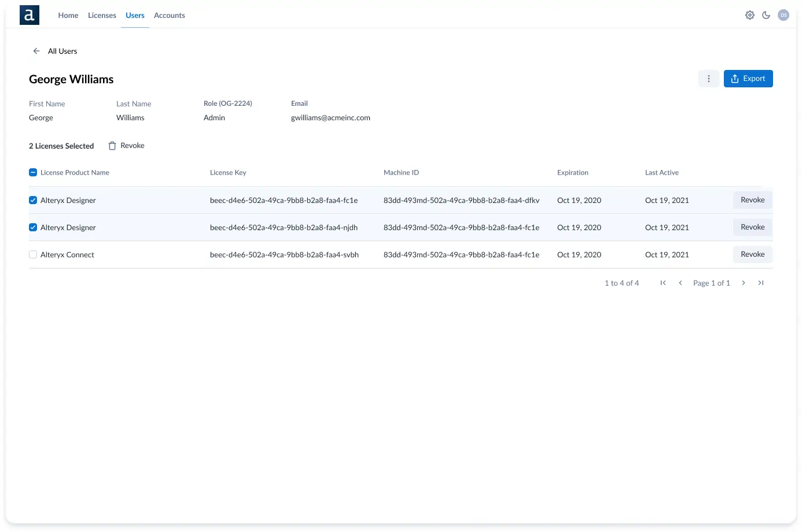The width and height of the screenshot is (802, 532).
Task: Sort by License Product Name column
Action: tap(75, 172)
